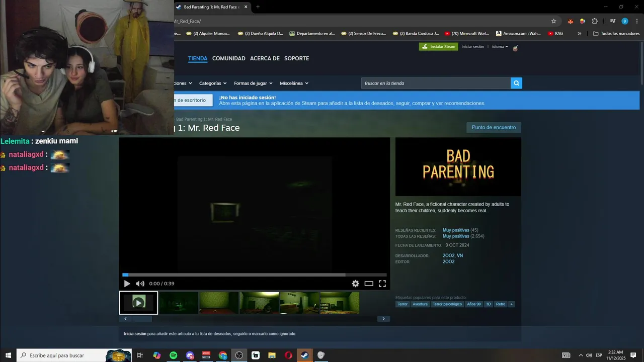This screenshot has height=362, width=644.
Task: Select the '3D' tag
Action: (x=488, y=304)
